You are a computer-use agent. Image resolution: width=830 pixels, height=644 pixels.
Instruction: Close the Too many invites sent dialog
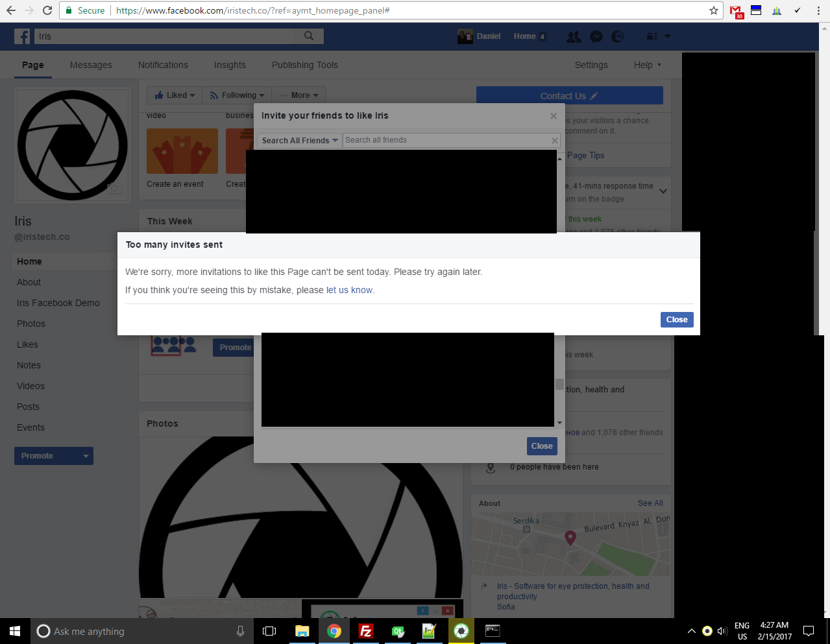[x=677, y=320]
